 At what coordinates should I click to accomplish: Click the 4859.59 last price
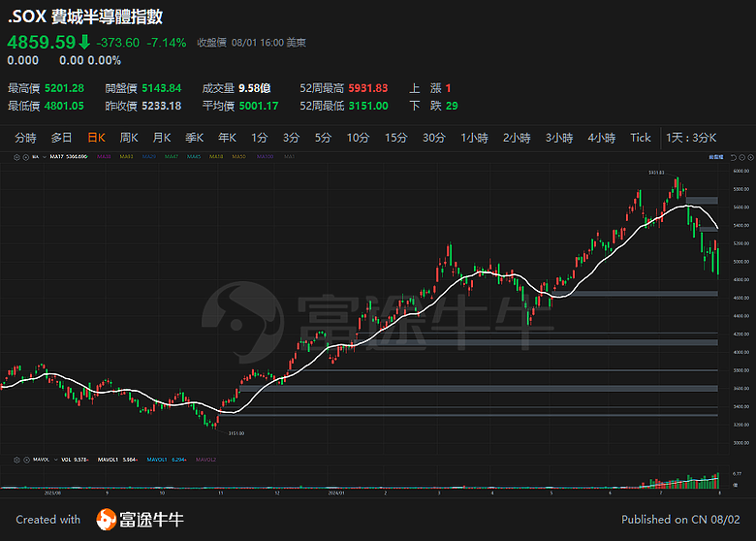42,43
